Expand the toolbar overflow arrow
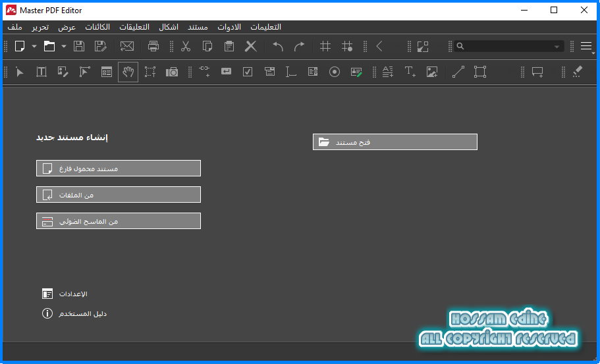The width and height of the screenshot is (600, 364). (593, 53)
